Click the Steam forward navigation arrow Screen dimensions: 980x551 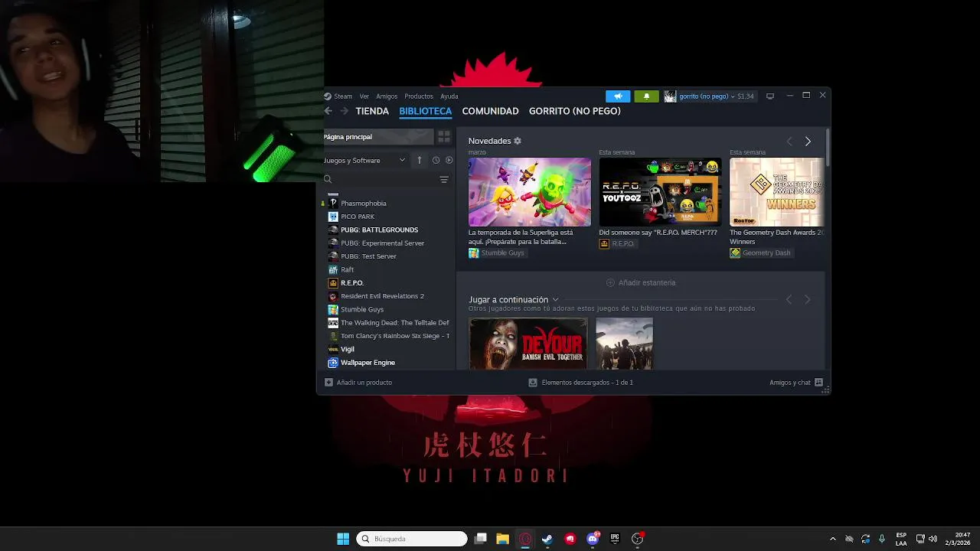344,111
